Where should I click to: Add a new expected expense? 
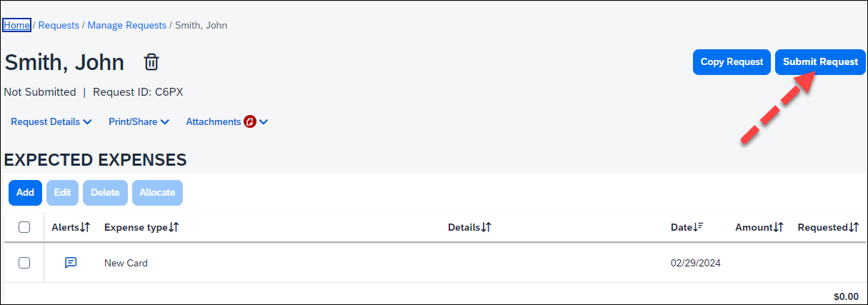(25, 193)
